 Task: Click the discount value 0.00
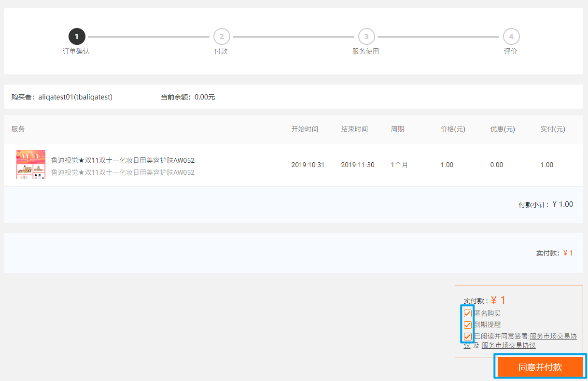497,165
